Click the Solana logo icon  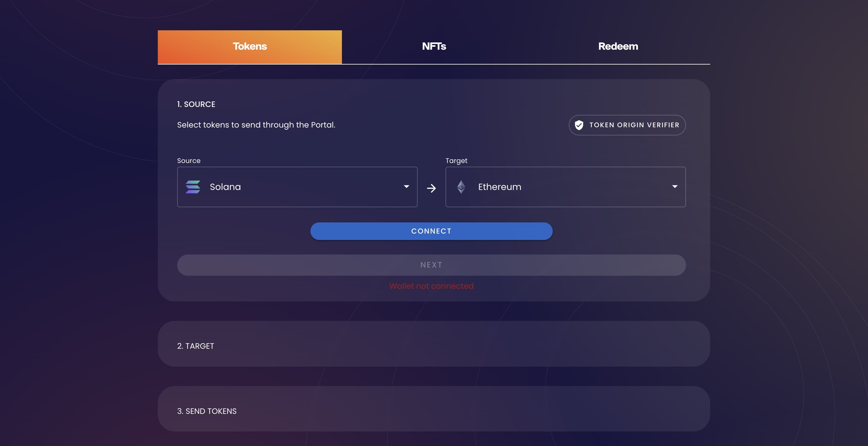(x=193, y=187)
